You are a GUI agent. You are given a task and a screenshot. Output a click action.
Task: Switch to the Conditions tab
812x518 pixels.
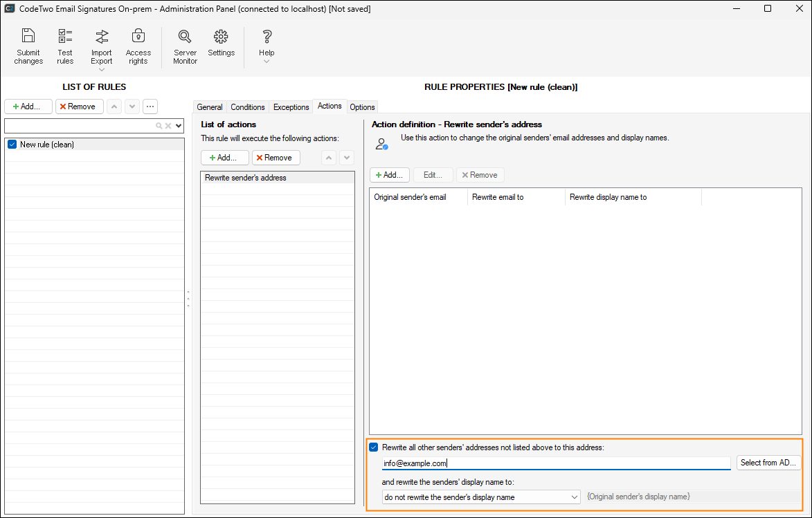click(x=247, y=107)
